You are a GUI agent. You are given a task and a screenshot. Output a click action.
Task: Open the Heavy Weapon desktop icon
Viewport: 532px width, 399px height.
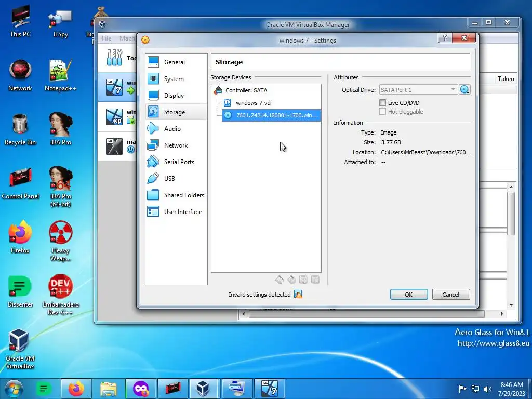tap(60, 241)
